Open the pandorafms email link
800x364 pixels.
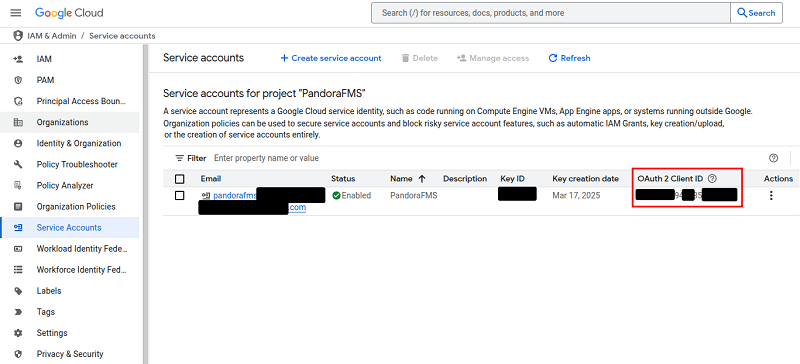tap(234, 195)
